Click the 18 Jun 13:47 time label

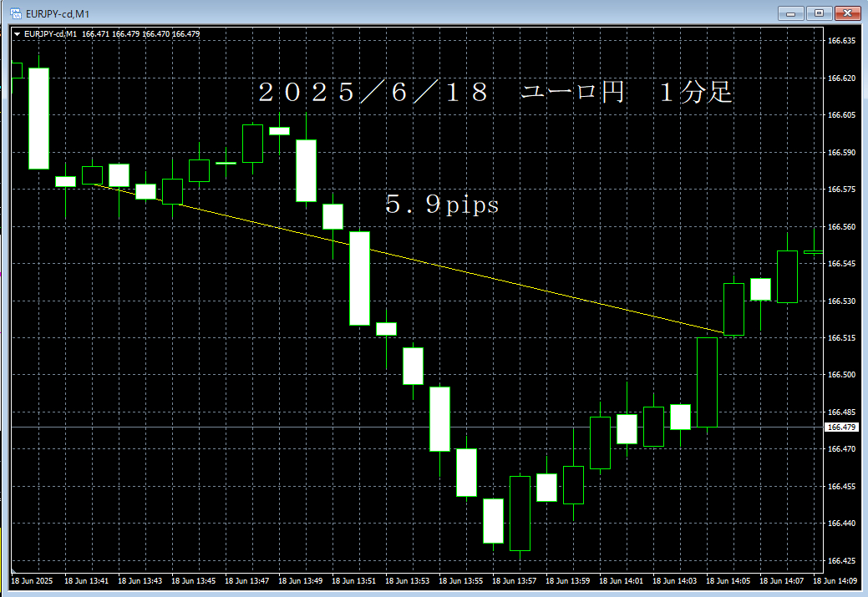[247, 581]
